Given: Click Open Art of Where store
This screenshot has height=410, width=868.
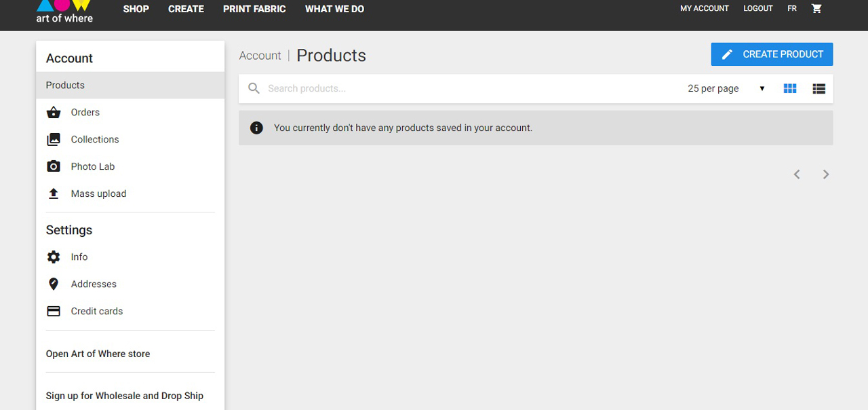Looking at the screenshot, I should [x=98, y=354].
